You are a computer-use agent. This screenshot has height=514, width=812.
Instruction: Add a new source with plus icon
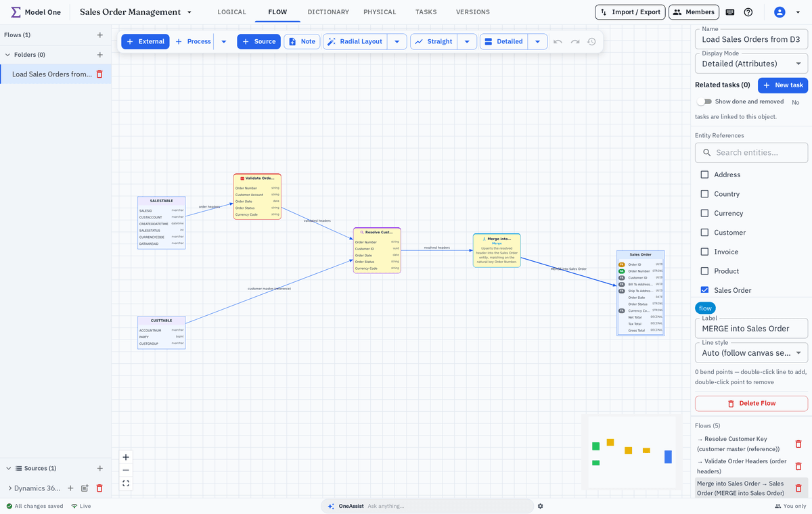tap(100, 468)
